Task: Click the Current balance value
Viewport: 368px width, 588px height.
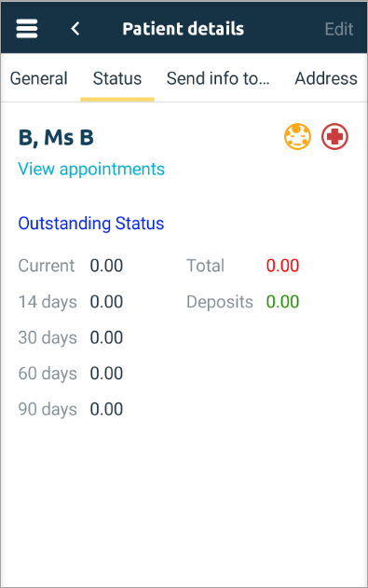Action: coord(106,266)
